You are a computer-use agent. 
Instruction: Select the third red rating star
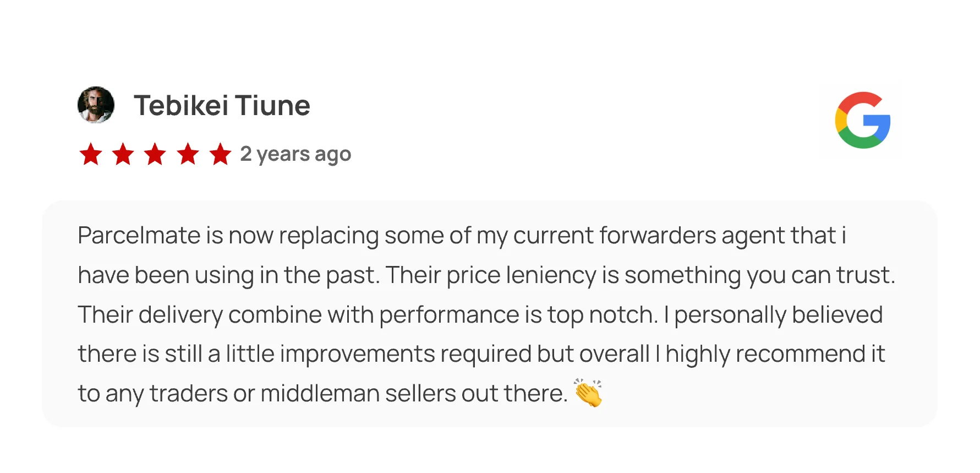155,154
